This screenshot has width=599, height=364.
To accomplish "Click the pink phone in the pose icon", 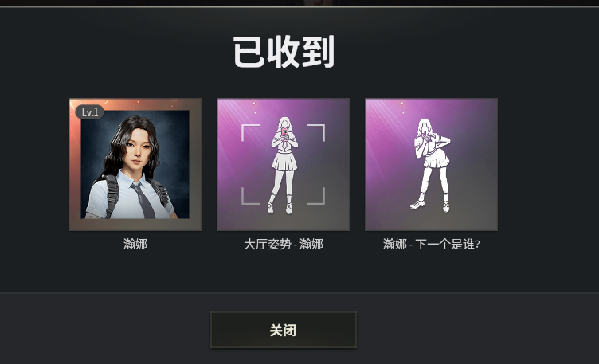I will [x=284, y=131].
